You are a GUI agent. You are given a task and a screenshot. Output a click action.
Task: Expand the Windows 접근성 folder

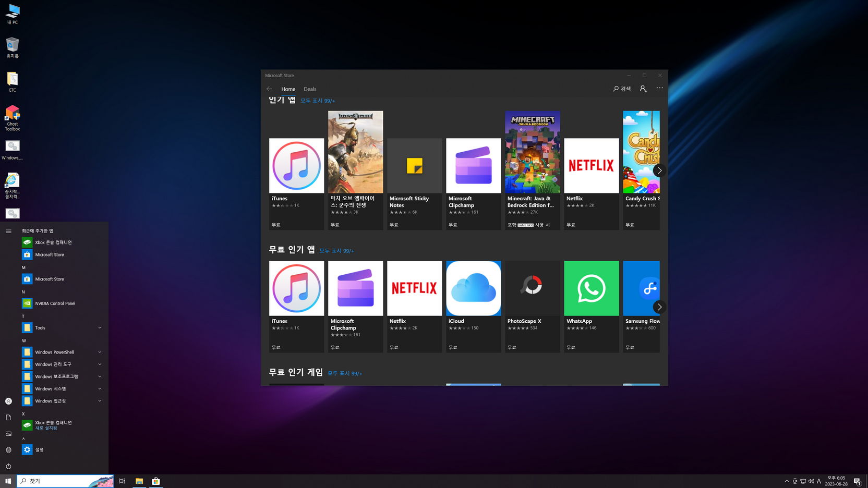(63, 401)
